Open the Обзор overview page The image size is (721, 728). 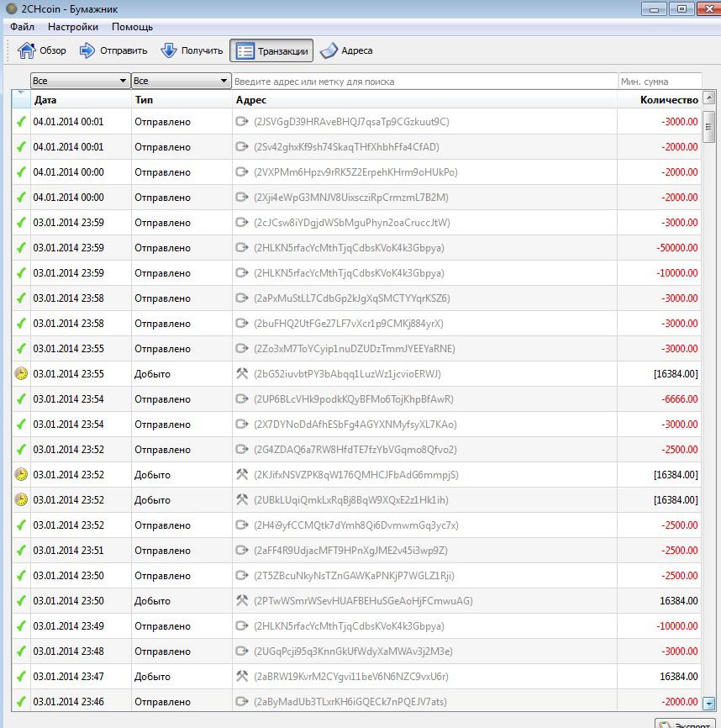pos(42,50)
